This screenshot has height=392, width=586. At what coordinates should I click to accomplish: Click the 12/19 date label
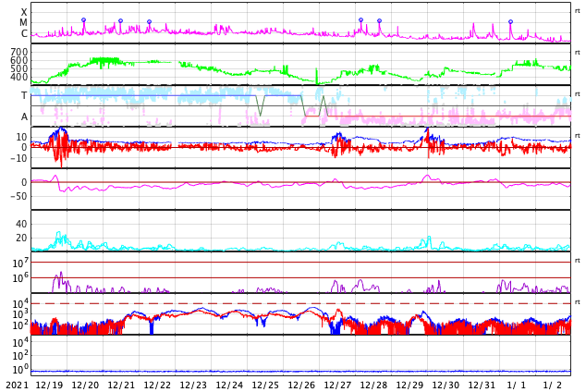tap(49, 386)
